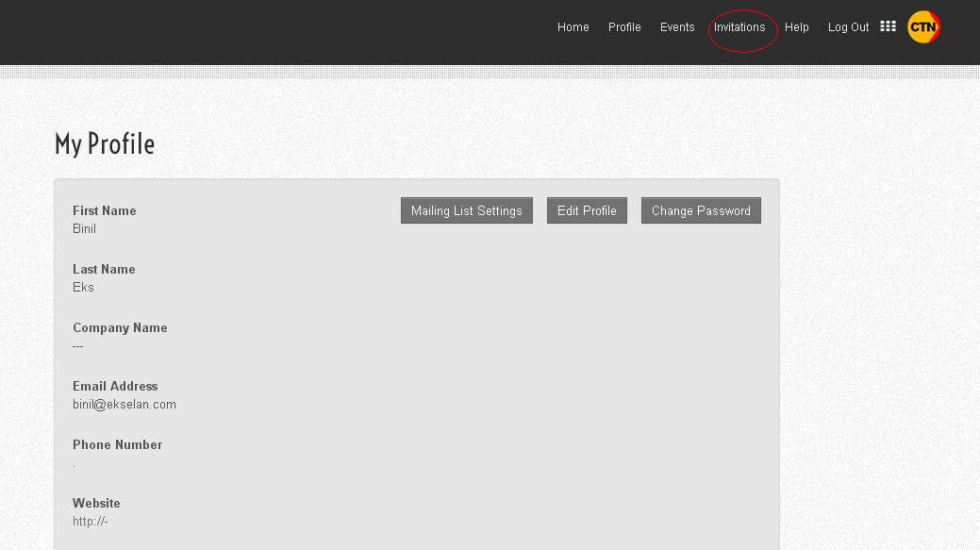Click the website value http://-
This screenshot has width=980, height=550.
[x=91, y=522]
